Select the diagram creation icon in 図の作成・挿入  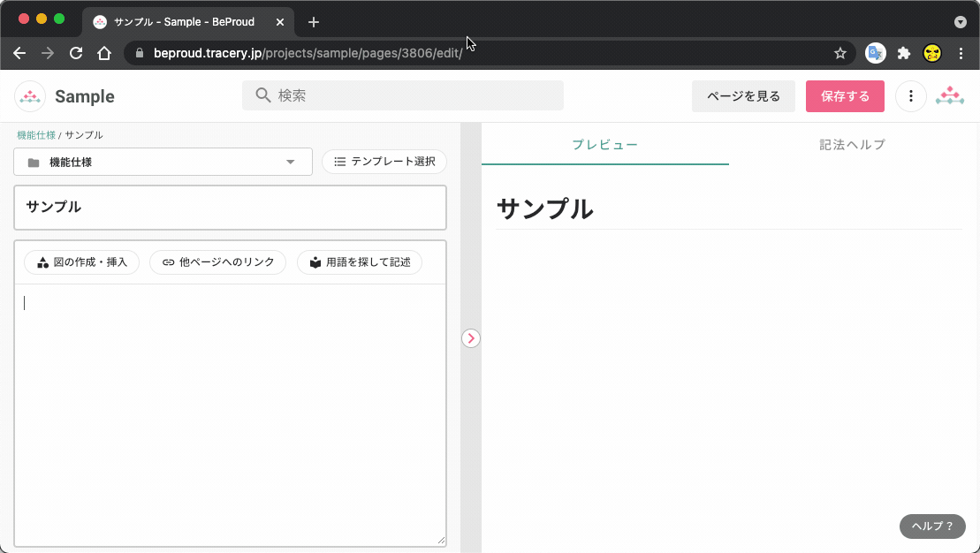point(42,261)
